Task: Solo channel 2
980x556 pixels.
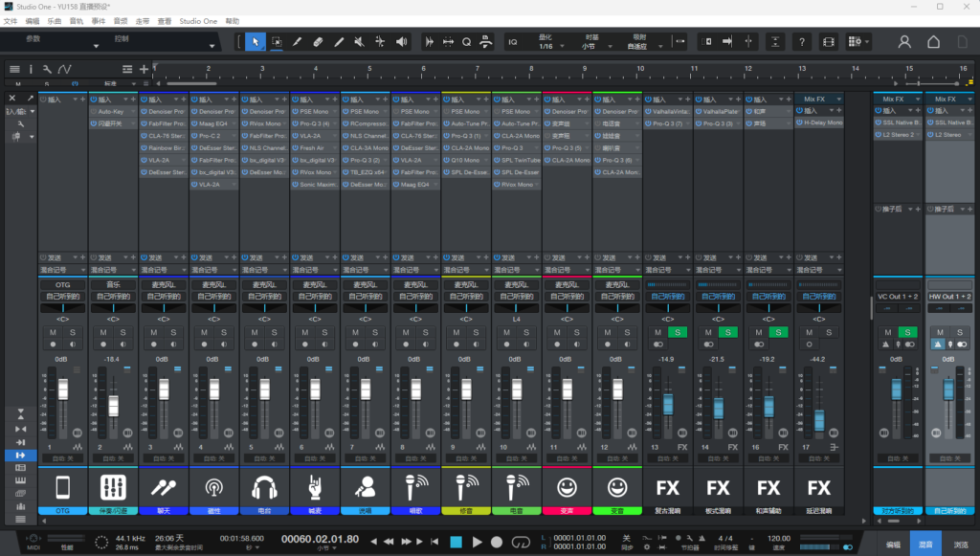Action: pos(123,332)
